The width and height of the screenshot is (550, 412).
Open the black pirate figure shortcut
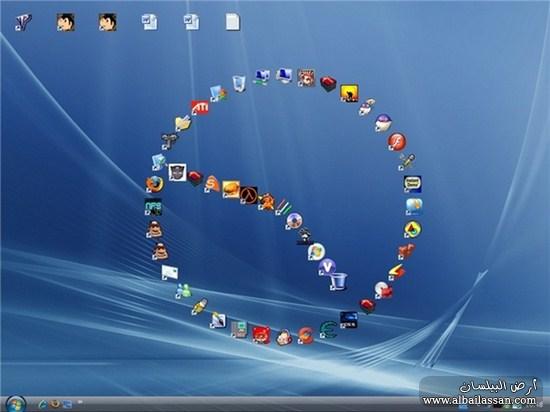305,236
